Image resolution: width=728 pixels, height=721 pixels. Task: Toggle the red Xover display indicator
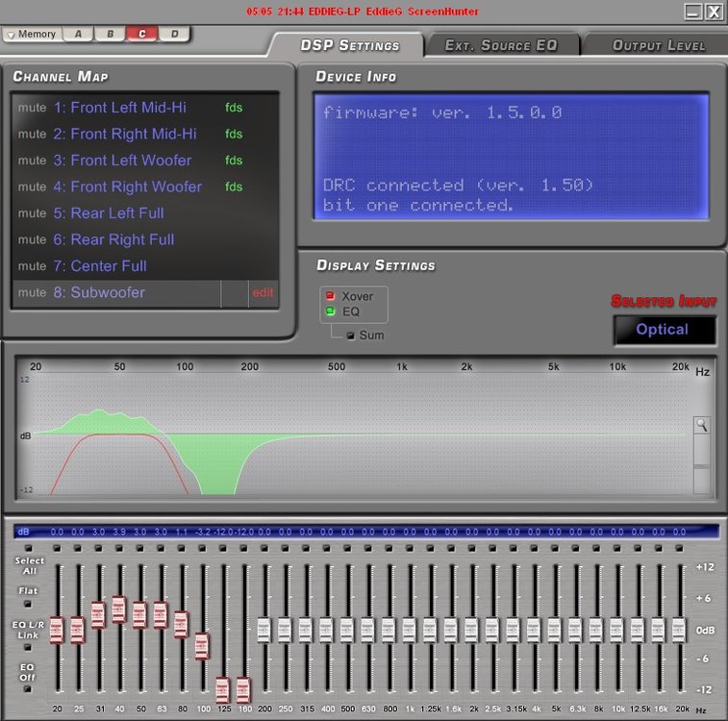[330, 296]
